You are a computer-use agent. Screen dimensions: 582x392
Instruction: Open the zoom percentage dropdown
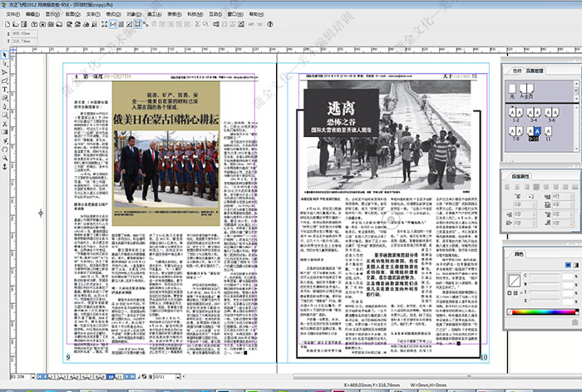pyautogui.click(x=32, y=377)
